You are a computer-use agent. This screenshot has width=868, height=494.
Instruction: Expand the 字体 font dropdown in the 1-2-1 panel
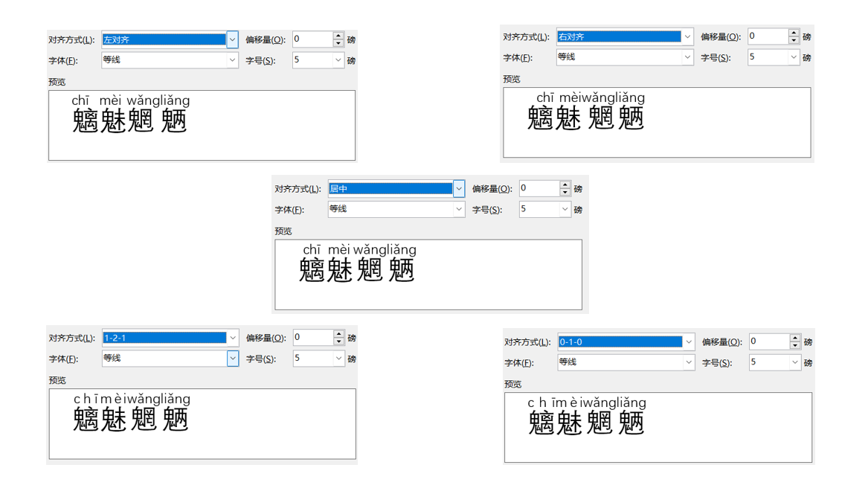pos(233,359)
